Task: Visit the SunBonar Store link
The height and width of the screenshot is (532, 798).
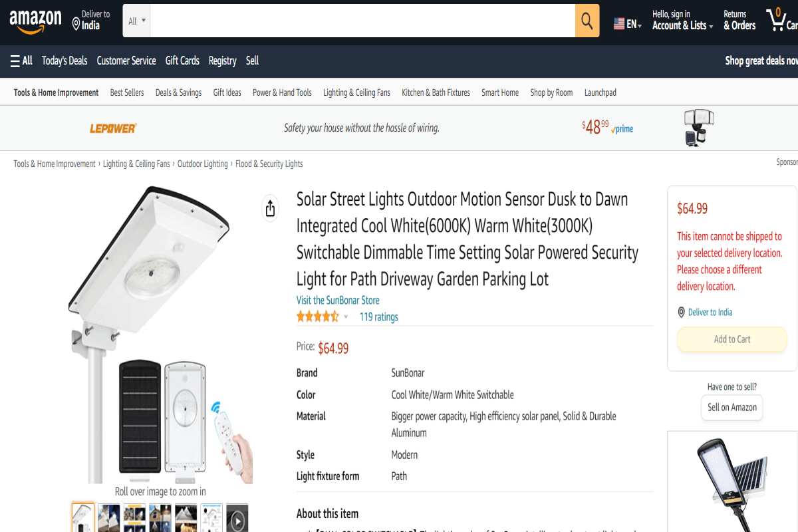Action: (338, 300)
